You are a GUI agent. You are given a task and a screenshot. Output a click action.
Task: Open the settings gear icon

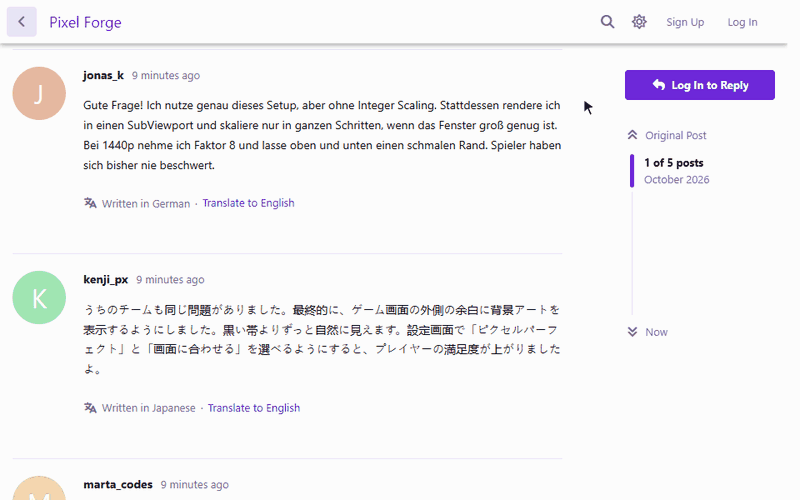tap(639, 22)
